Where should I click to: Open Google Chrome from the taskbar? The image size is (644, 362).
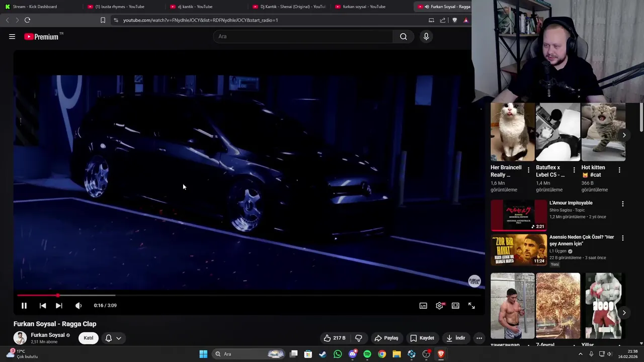[382, 354]
